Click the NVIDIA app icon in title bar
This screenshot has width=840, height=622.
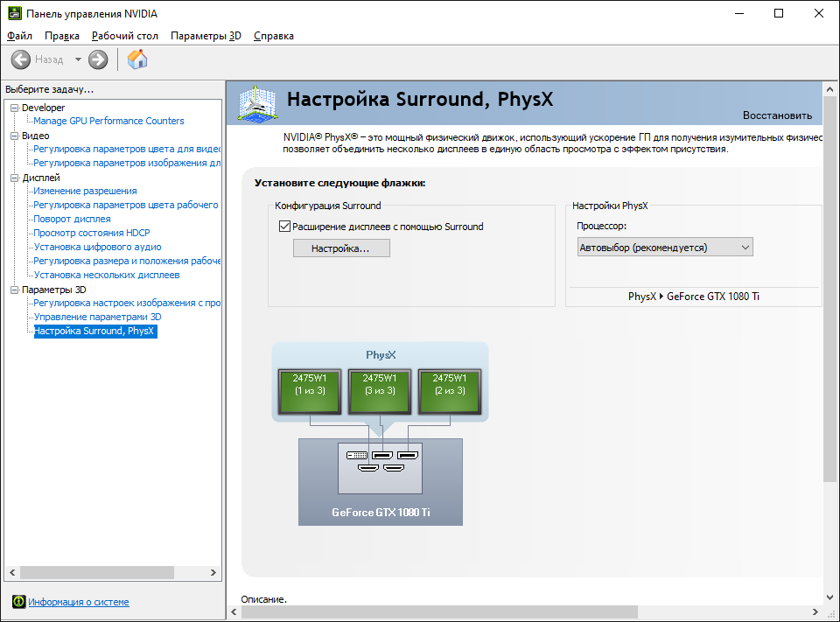click(15, 13)
